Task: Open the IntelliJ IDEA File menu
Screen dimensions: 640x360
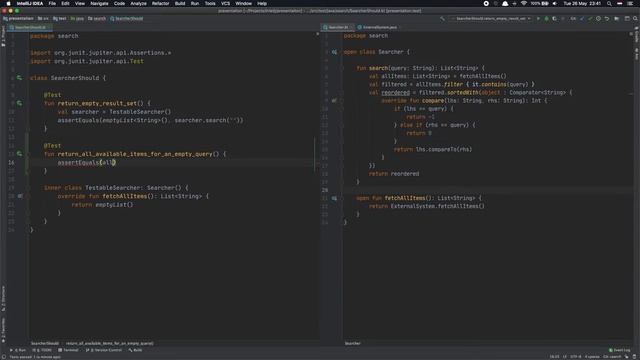Action: coord(52,3)
